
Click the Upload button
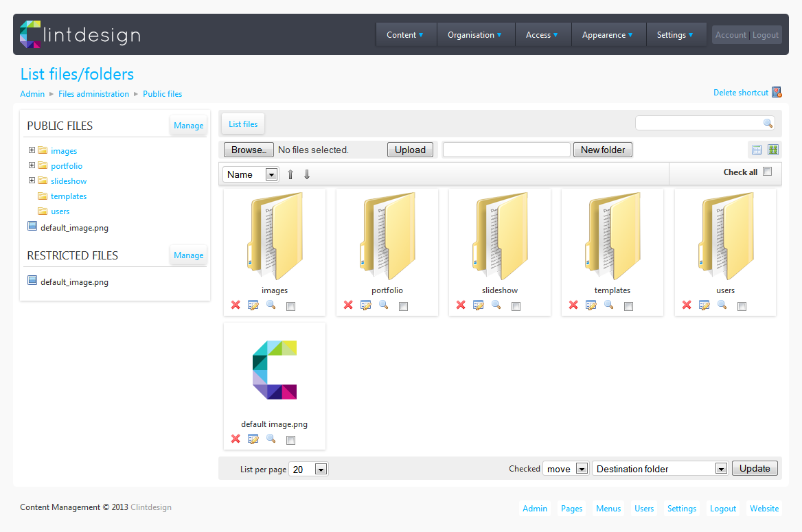point(410,150)
